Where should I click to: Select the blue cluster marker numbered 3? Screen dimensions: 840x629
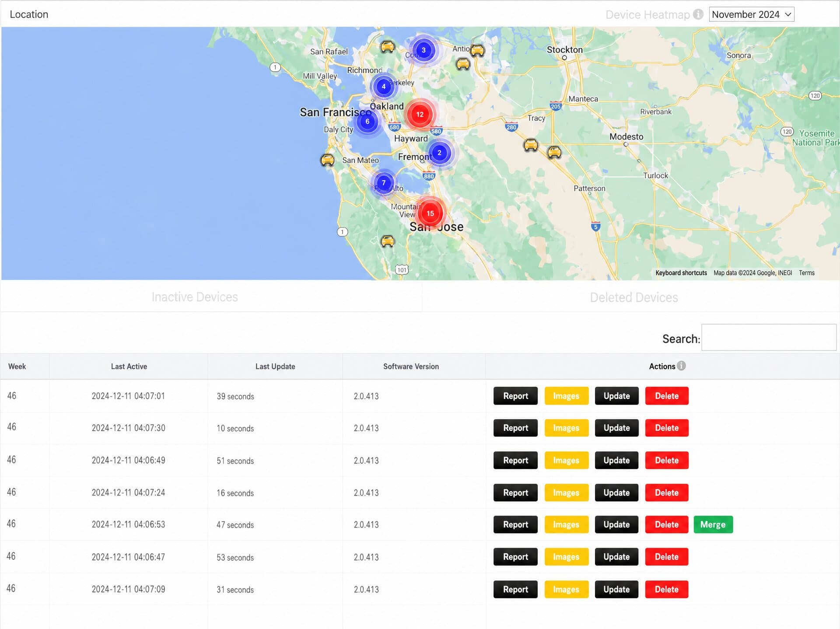click(423, 50)
